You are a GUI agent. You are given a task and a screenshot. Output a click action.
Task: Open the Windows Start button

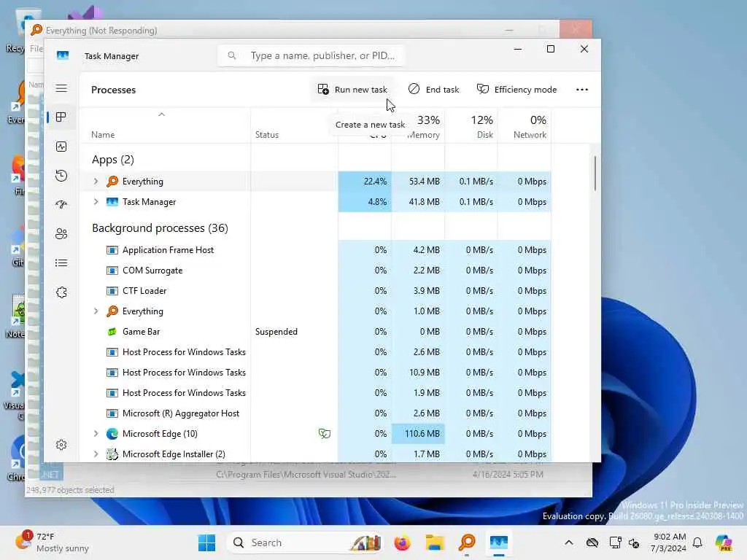coord(206,542)
